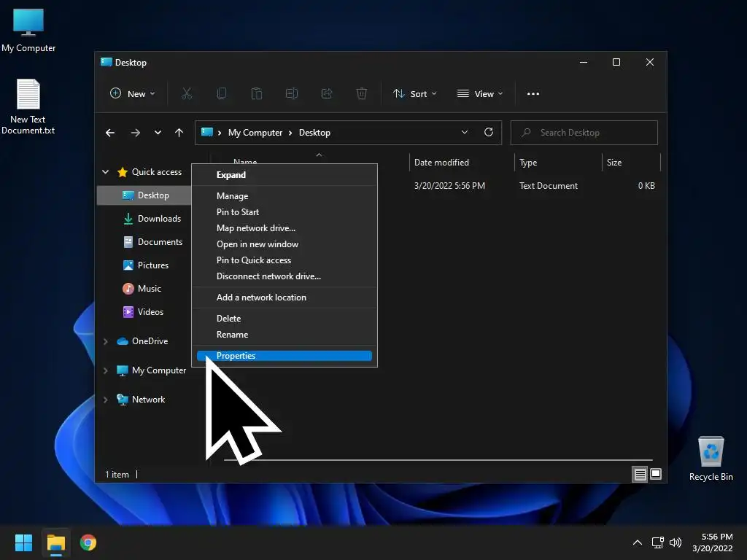747x560 pixels.
Task: Open the See more three-dots menu
Action: pyautogui.click(x=533, y=94)
